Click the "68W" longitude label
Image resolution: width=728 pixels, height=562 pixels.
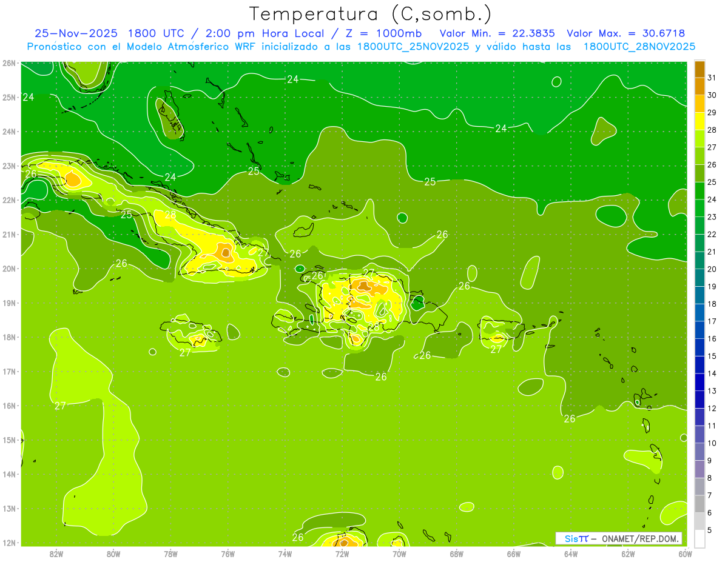pyautogui.click(x=457, y=553)
